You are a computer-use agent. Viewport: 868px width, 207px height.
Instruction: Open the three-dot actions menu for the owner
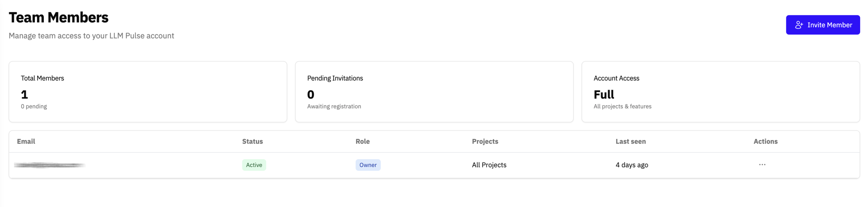coord(762,165)
